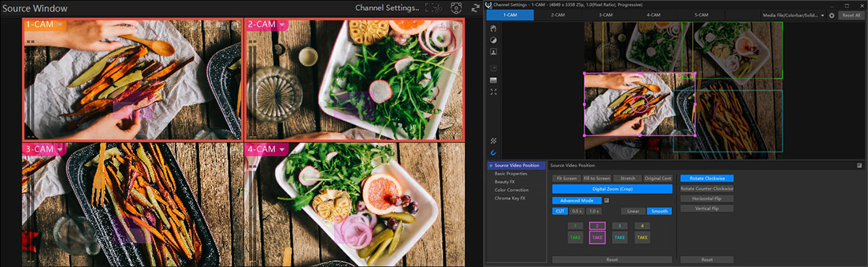
Task: Click the panel pop-out icon in Source Video Position
Action: (859, 166)
